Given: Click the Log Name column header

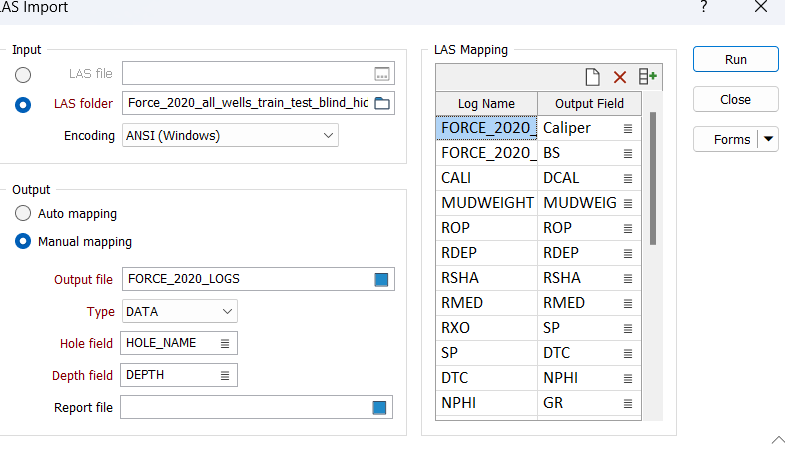Looking at the screenshot, I should pyautogui.click(x=486, y=103).
